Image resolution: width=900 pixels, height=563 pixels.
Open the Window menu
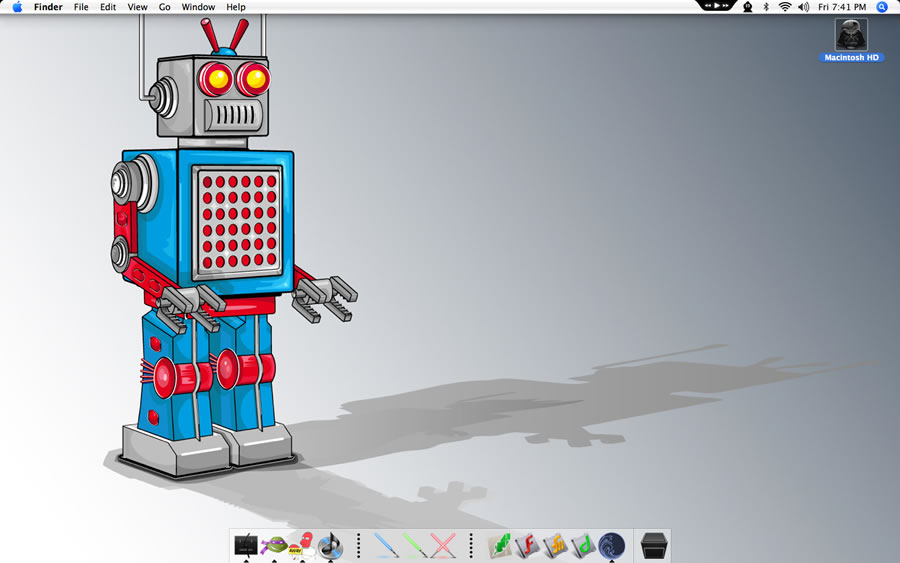coord(198,7)
